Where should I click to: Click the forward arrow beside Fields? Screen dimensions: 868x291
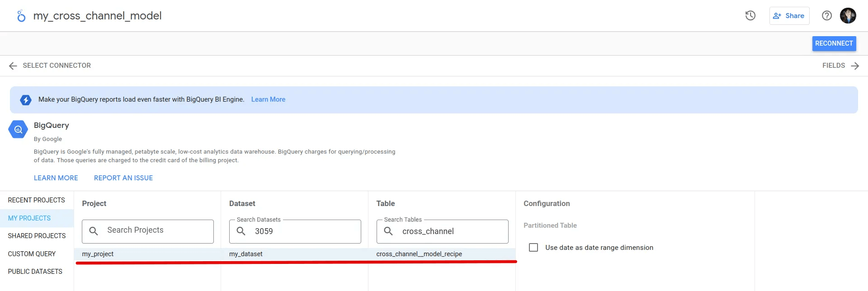[x=855, y=66]
